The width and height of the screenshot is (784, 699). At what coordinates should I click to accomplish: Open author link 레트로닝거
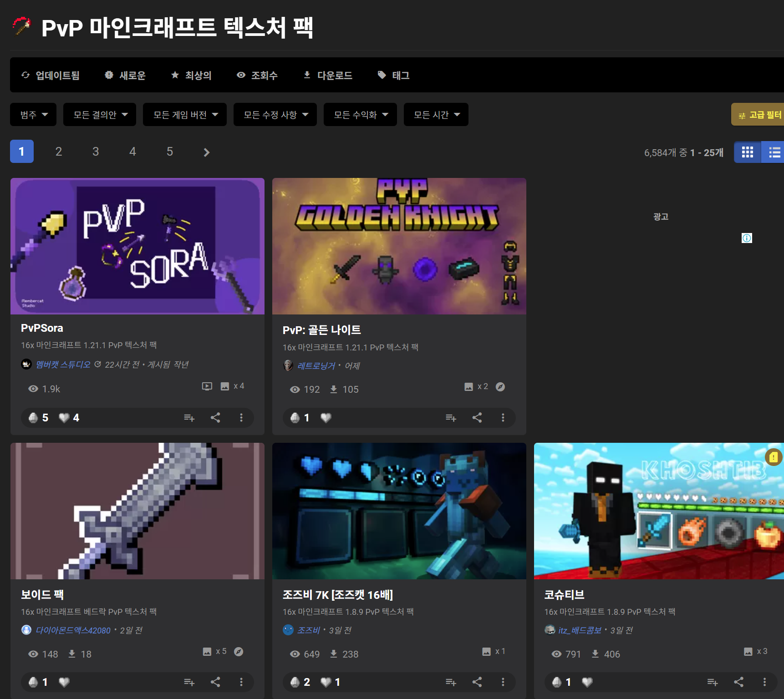pyautogui.click(x=316, y=366)
